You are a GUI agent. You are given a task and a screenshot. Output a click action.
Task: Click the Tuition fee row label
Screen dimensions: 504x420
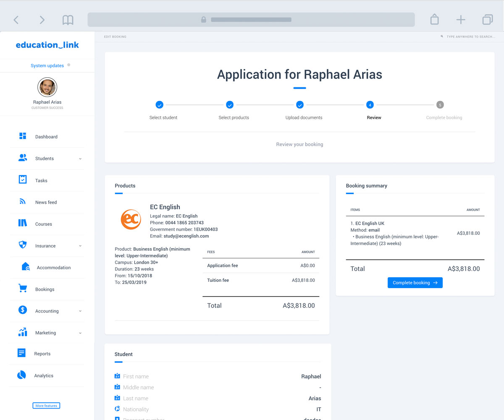[x=218, y=280]
